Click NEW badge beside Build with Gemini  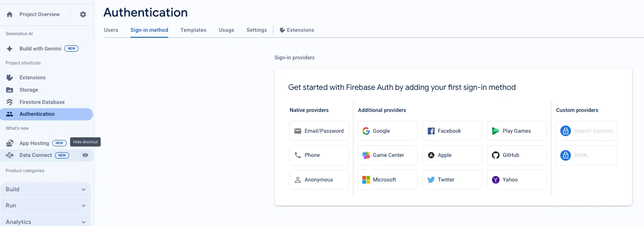(x=71, y=49)
